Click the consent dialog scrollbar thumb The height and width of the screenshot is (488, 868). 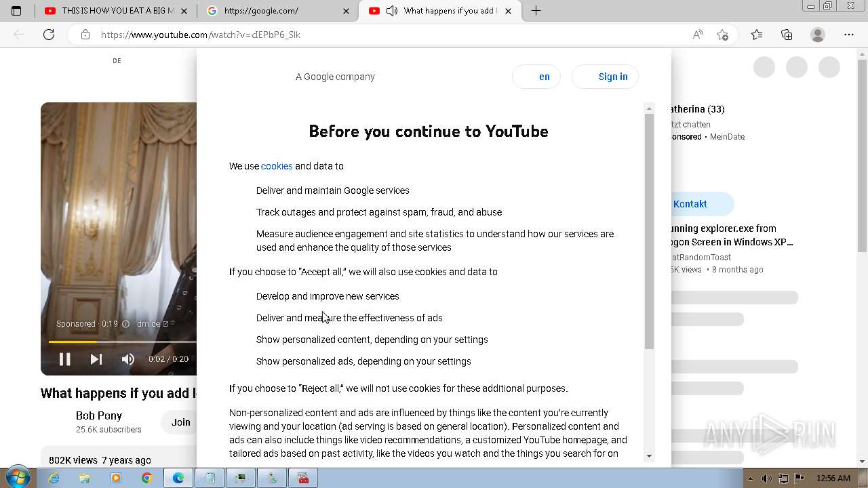click(649, 230)
